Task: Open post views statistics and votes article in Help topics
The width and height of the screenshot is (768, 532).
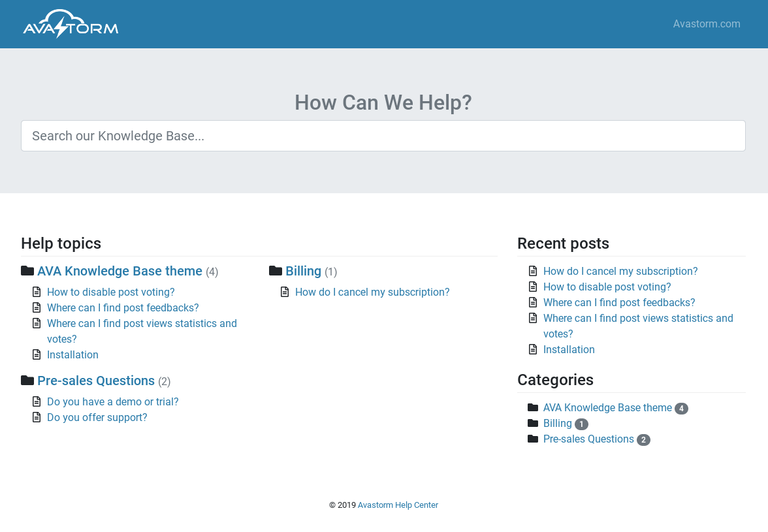Action: tap(142, 332)
